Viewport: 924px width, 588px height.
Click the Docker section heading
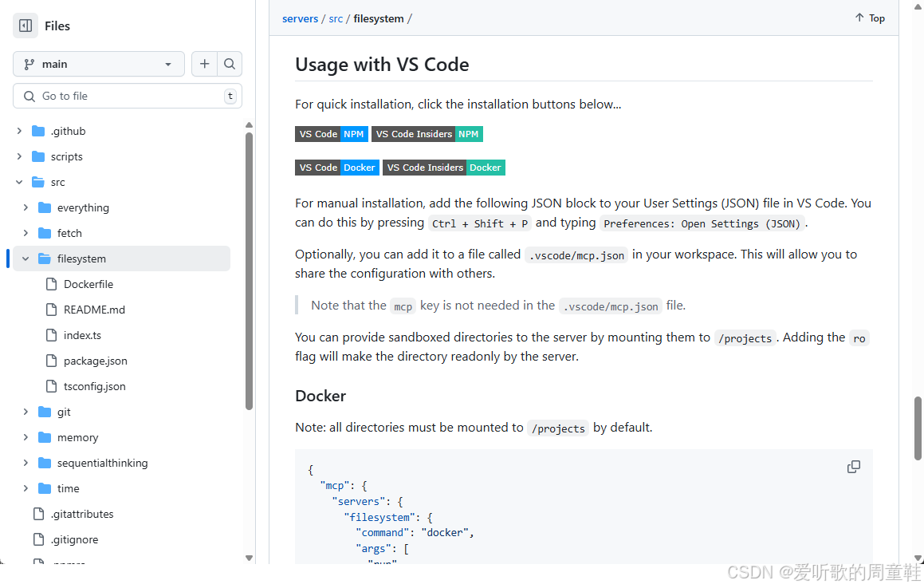pos(320,396)
